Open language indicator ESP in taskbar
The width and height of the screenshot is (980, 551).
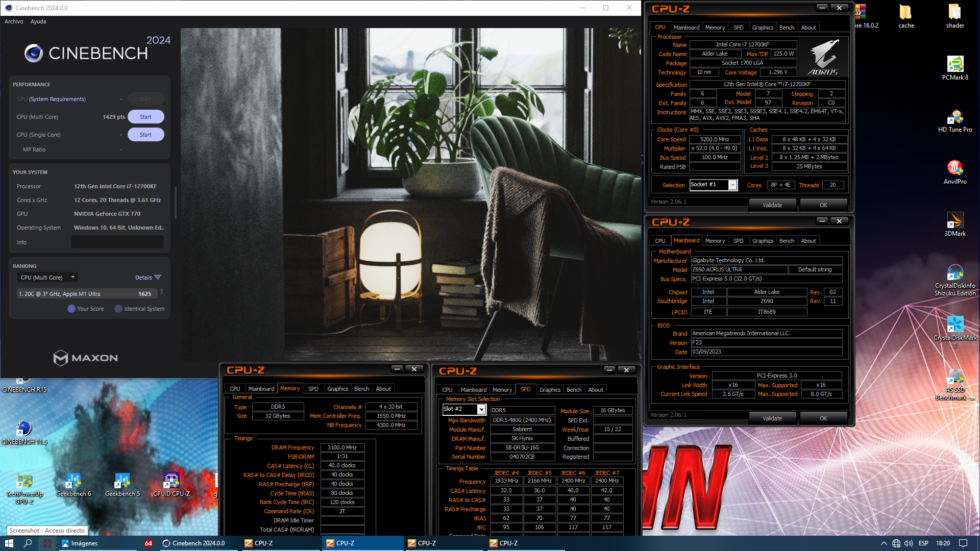pos(923,543)
